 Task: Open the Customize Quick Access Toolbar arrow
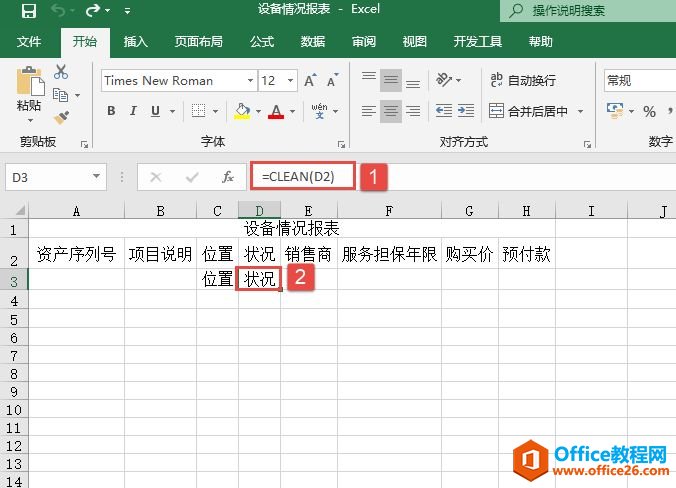(127, 11)
